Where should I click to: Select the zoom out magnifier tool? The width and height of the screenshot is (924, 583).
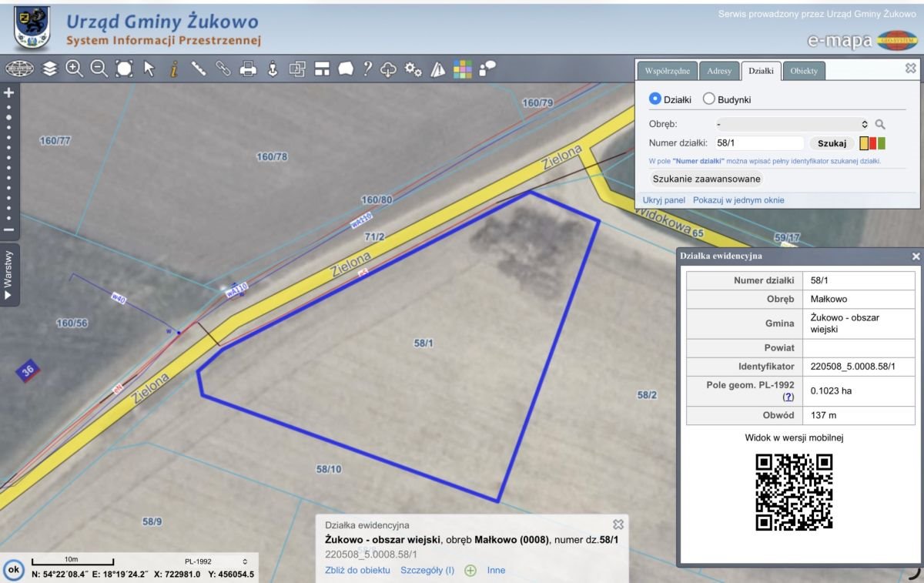click(x=99, y=69)
